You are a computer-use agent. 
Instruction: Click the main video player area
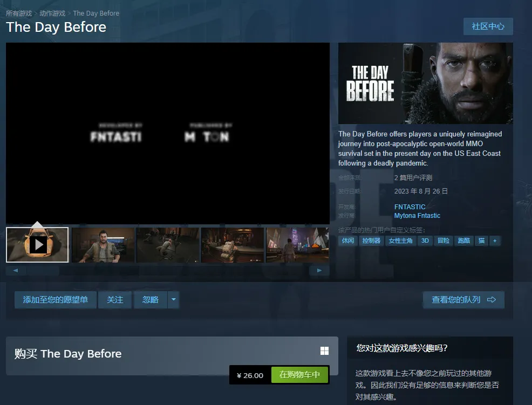click(168, 133)
